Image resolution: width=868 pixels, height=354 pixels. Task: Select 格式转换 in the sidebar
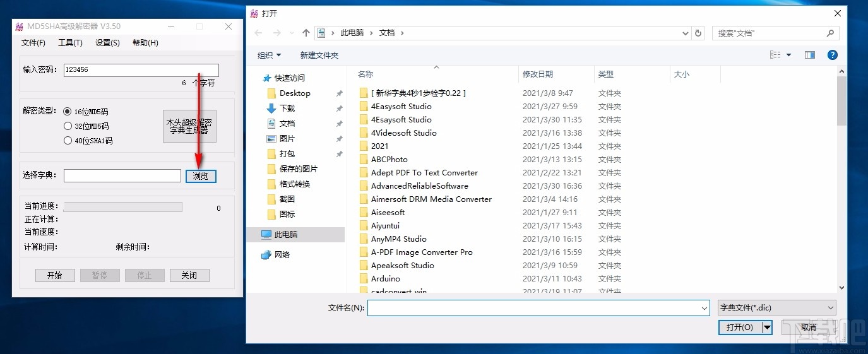(295, 184)
